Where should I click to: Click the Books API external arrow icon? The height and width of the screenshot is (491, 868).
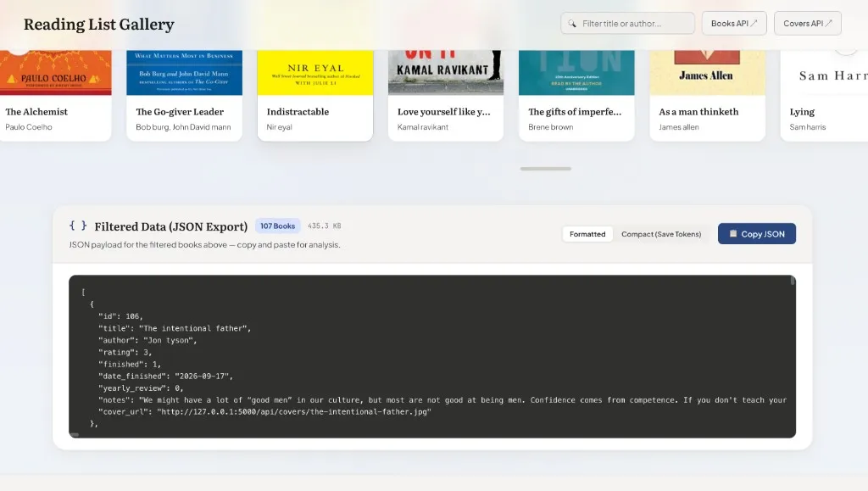coord(754,23)
